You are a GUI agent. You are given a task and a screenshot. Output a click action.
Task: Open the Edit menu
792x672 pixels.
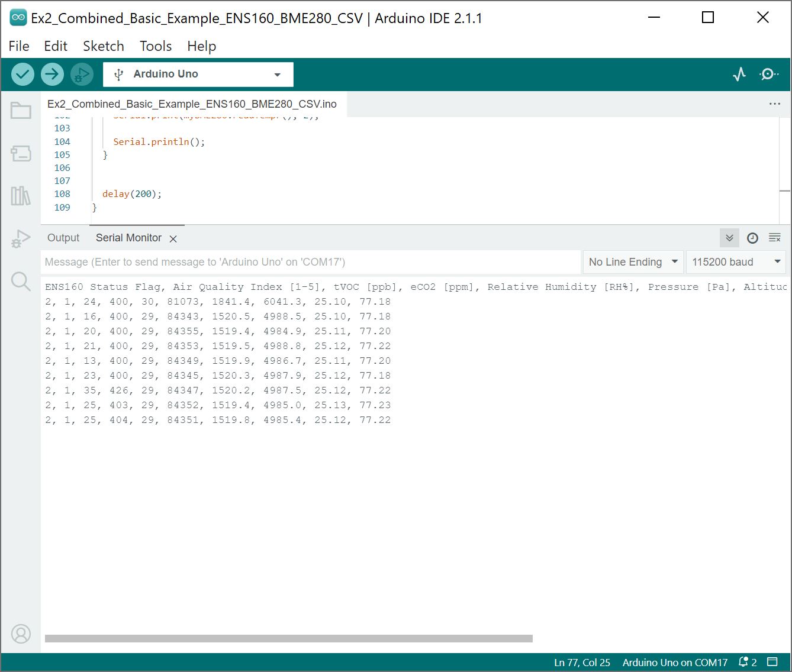[x=56, y=46]
